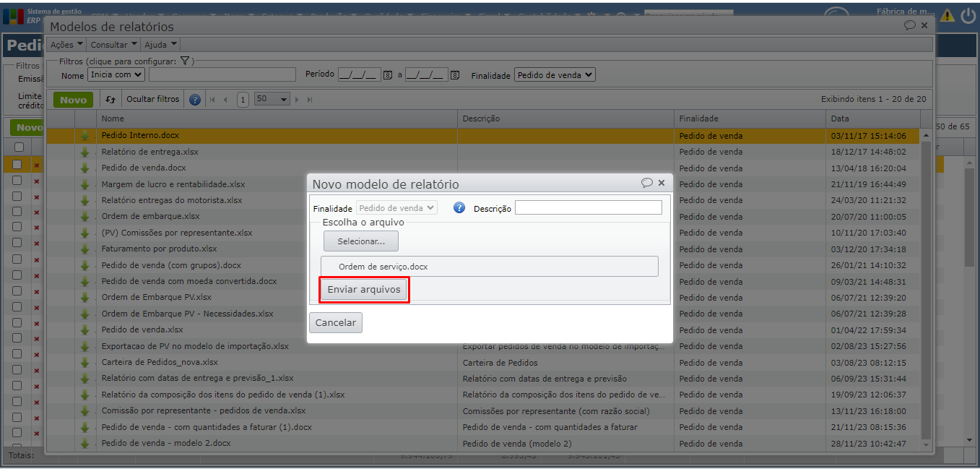Download (PV) Comissões por representante.xlsx
The width and height of the screenshot is (980, 469).
(84, 233)
